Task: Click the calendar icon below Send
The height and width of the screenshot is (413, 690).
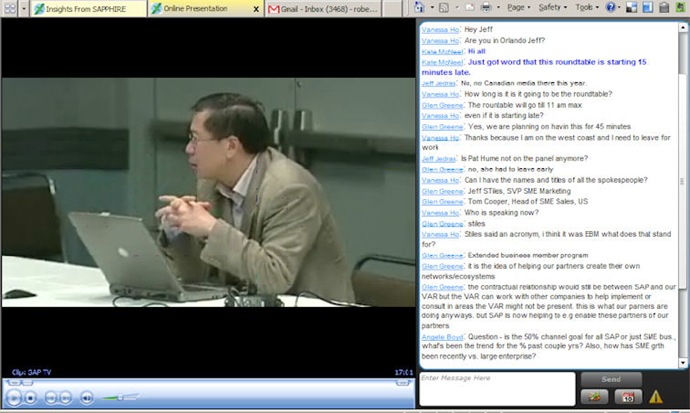Action: click(630, 397)
